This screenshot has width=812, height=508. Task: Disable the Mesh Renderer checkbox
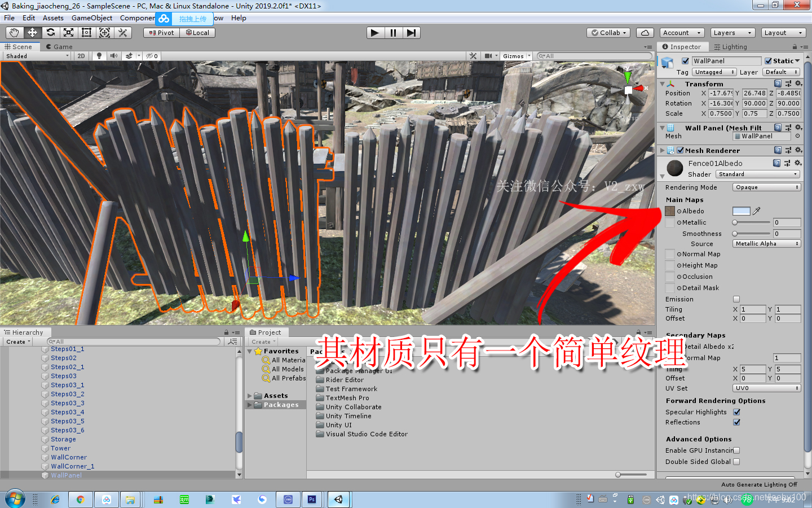[x=681, y=150]
